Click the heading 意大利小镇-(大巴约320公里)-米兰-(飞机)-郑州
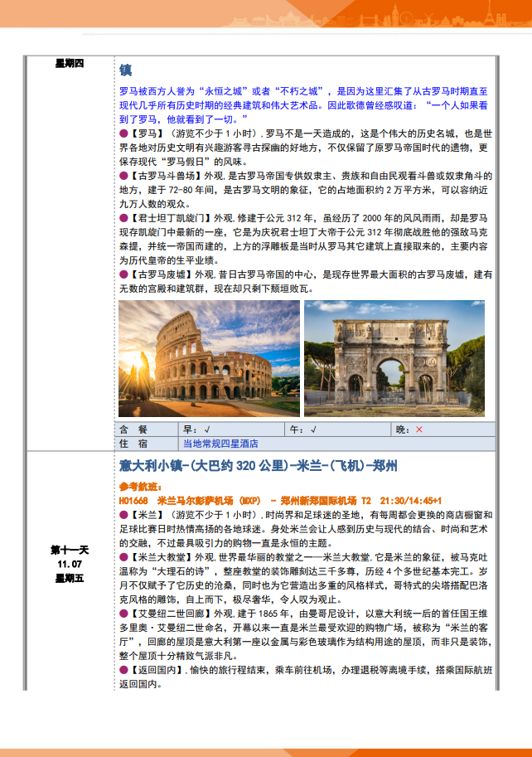This screenshot has width=532, height=757. coord(258,466)
